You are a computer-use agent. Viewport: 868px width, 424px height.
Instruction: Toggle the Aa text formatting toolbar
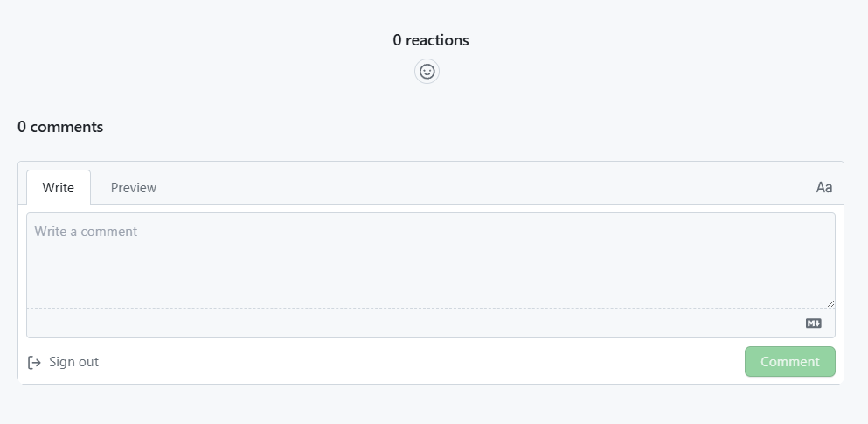823,187
